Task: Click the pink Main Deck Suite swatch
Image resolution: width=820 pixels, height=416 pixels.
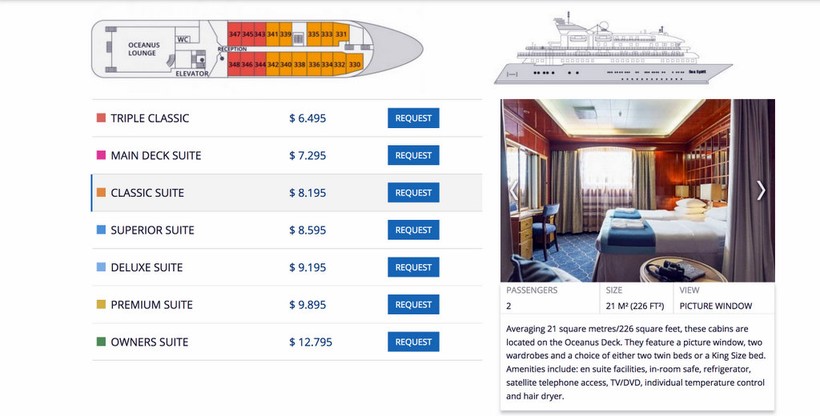Action: click(101, 155)
